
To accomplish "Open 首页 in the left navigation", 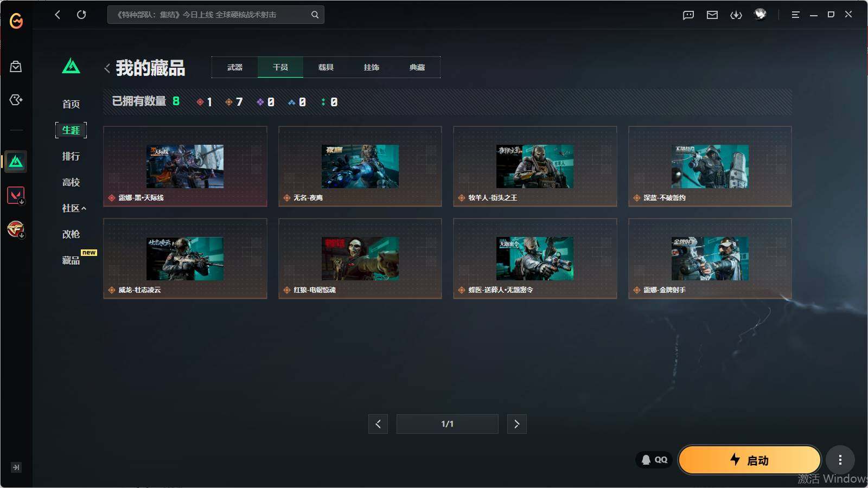I will (x=71, y=104).
